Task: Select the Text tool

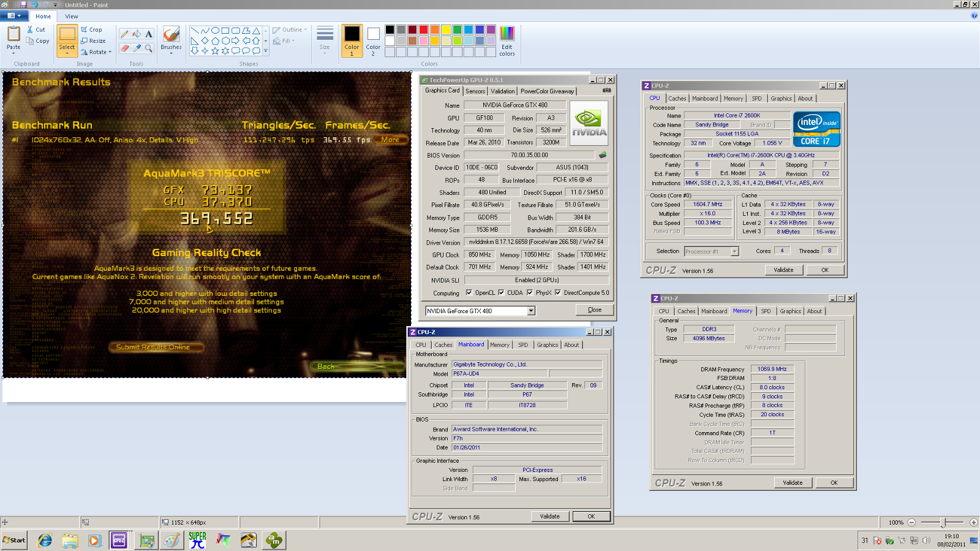Action: click(x=148, y=34)
